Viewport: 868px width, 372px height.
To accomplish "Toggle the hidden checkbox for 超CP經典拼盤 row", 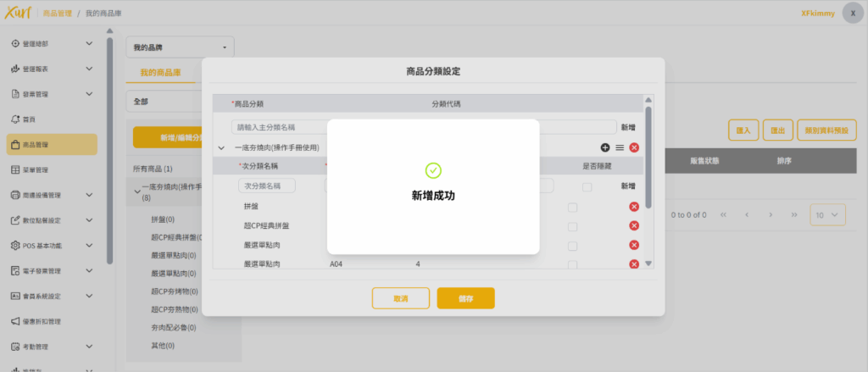I will [573, 226].
